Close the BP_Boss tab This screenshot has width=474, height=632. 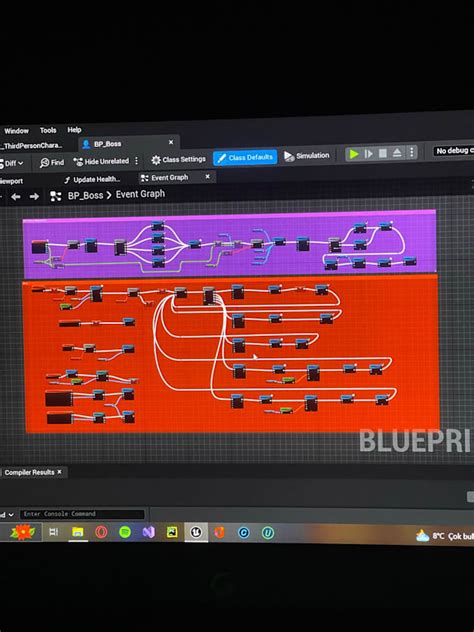[x=171, y=142]
